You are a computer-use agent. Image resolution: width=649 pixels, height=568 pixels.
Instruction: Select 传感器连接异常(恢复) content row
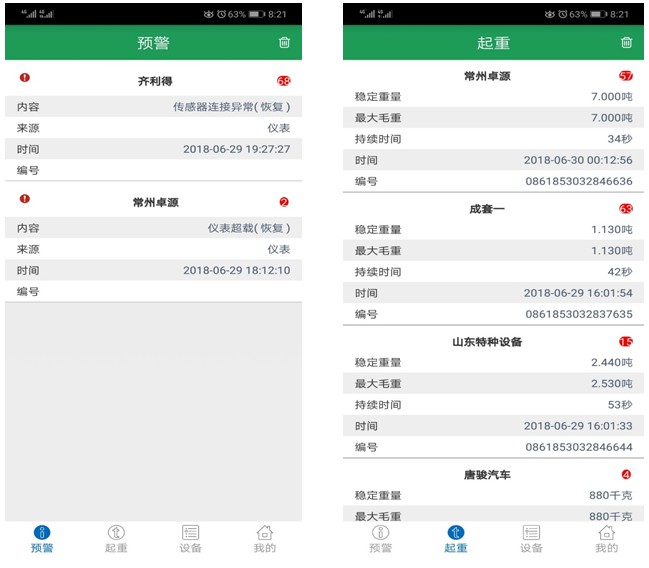point(153,107)
